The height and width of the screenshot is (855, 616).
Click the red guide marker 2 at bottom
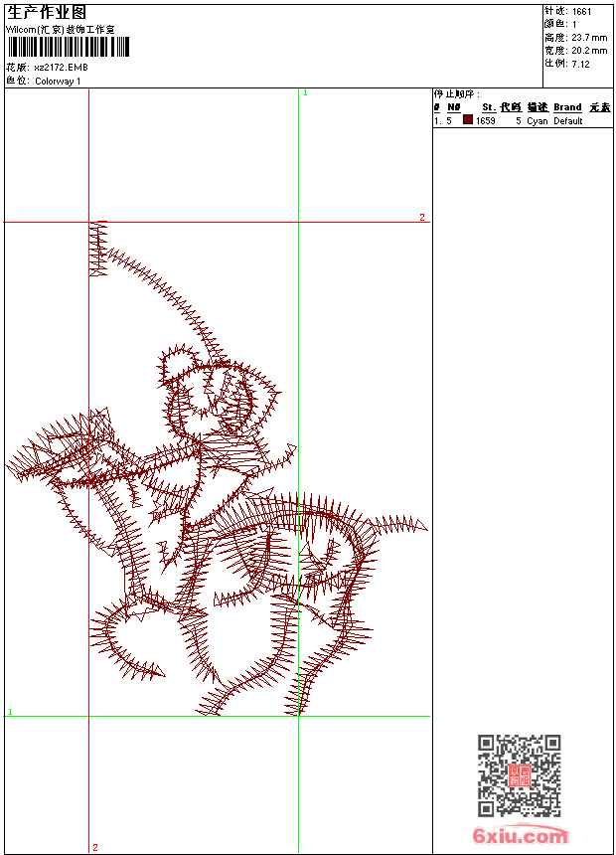[x=95, y=847]
